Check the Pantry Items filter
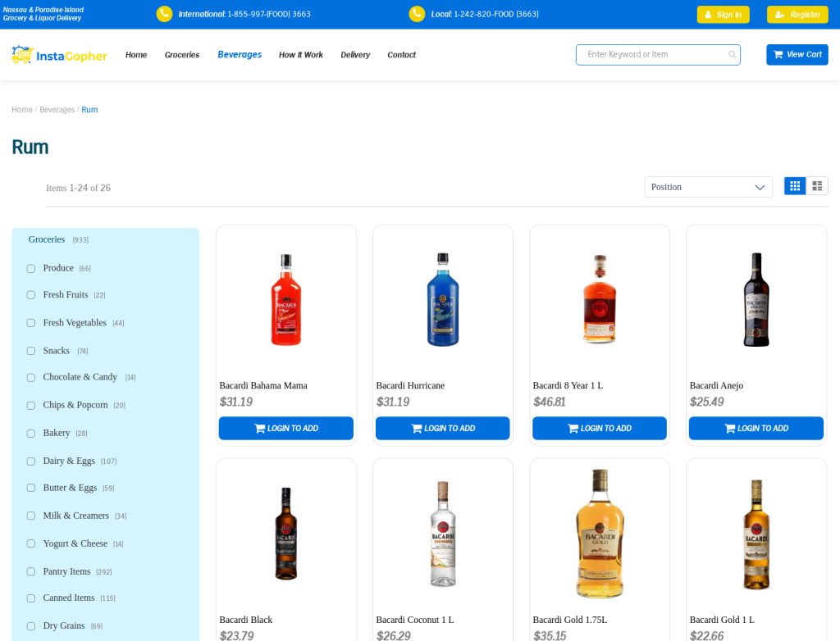The width and height of the screenshot is (840, 641). pos(31,571)
